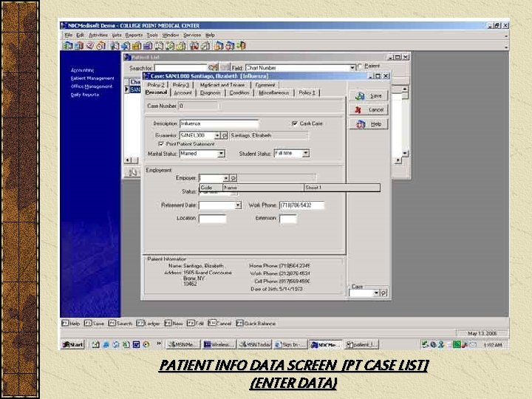Toggle Print Patient Statement checkbox
Image resolution: width=532 pixels, height=399 pixels.
[x=161, y=144]
